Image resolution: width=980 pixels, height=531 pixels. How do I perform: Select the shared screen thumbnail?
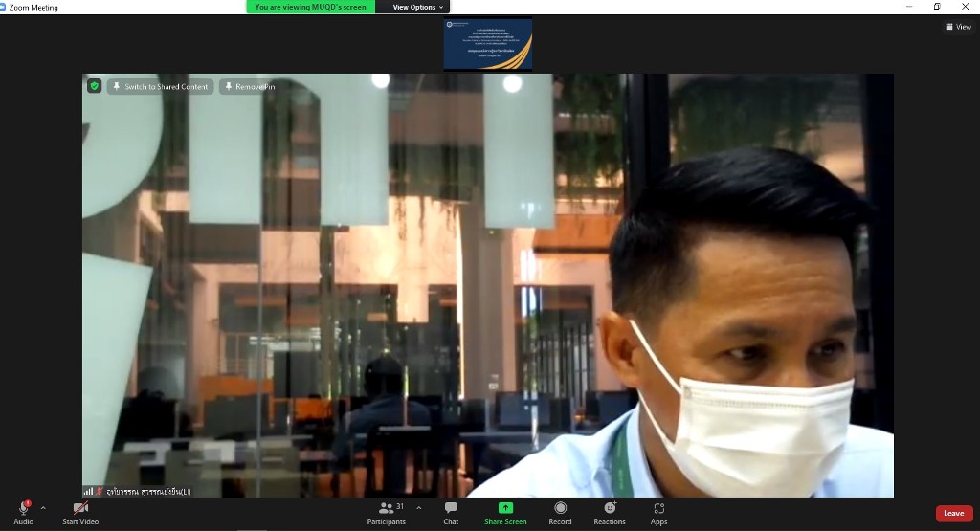487,44
